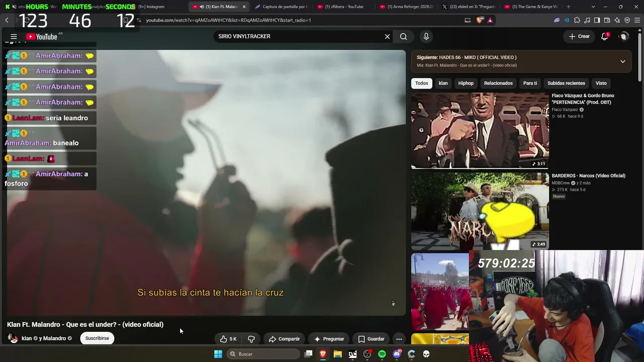This screenshot has height=362, width=644.
Task: Close the Klan Ft. Malandro browser tab
Action: click(244, 7)
